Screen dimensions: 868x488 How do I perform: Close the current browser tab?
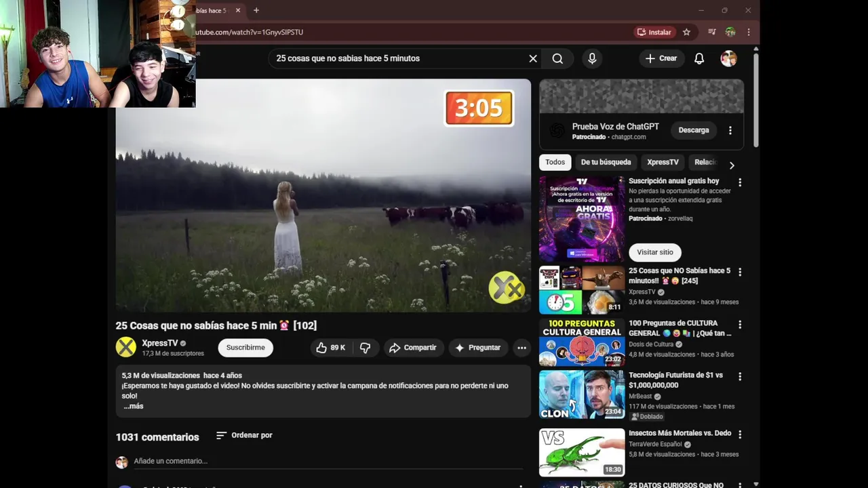[238, 10]
